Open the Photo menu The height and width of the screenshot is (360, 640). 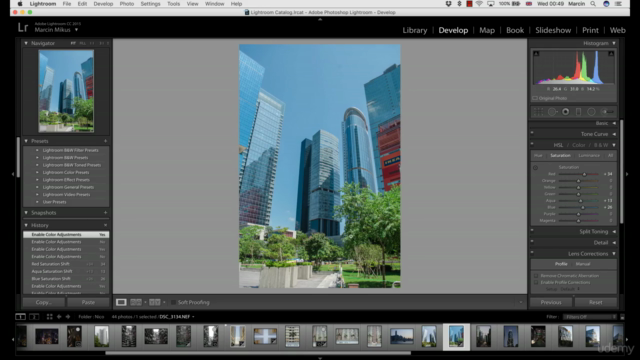[127, 4]
